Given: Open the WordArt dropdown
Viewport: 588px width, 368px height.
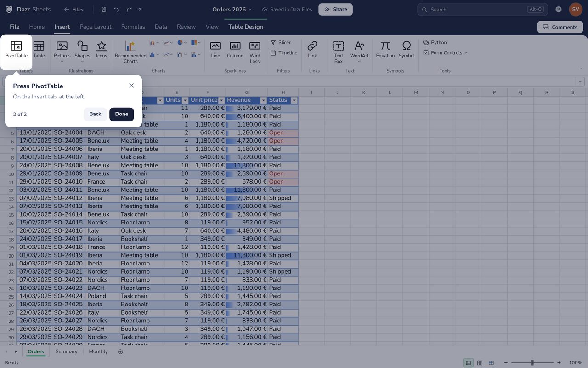Looking at the screenshot, I should click(x=359, y=62).
